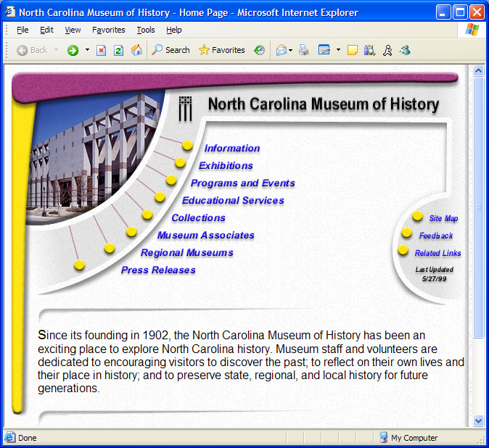Click the Search toolbar button
Image resolution: width=489 pixels, height=448 pixels.
coord(170,50)
